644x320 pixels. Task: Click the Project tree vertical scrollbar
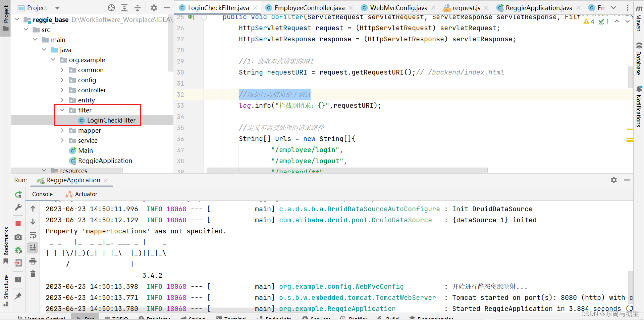click(x=170, y=43)
